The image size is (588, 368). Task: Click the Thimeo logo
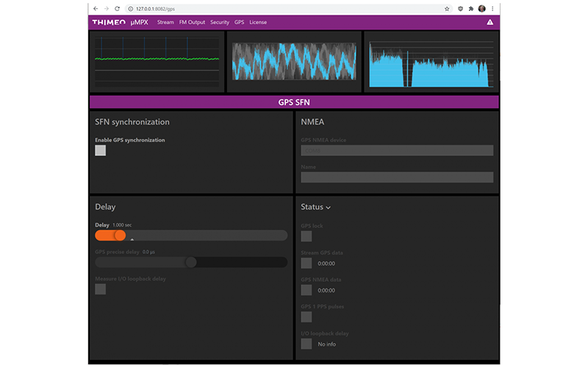(108, 22)
